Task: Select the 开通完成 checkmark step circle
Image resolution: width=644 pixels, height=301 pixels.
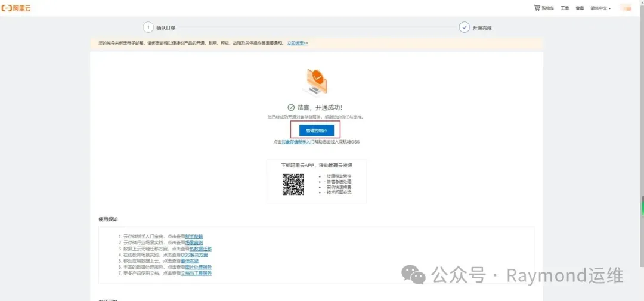Action: point(464,27)
